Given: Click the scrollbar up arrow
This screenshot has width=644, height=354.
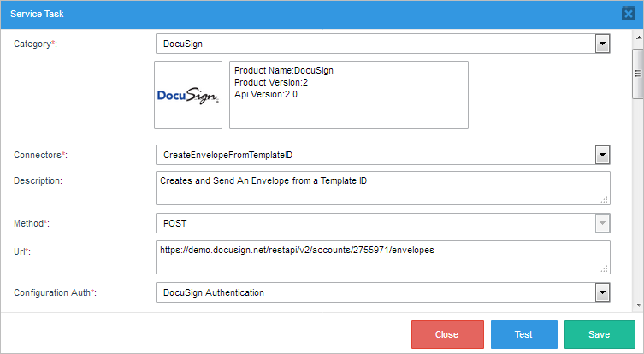Looking at the screenshot, I should point(637,35).
